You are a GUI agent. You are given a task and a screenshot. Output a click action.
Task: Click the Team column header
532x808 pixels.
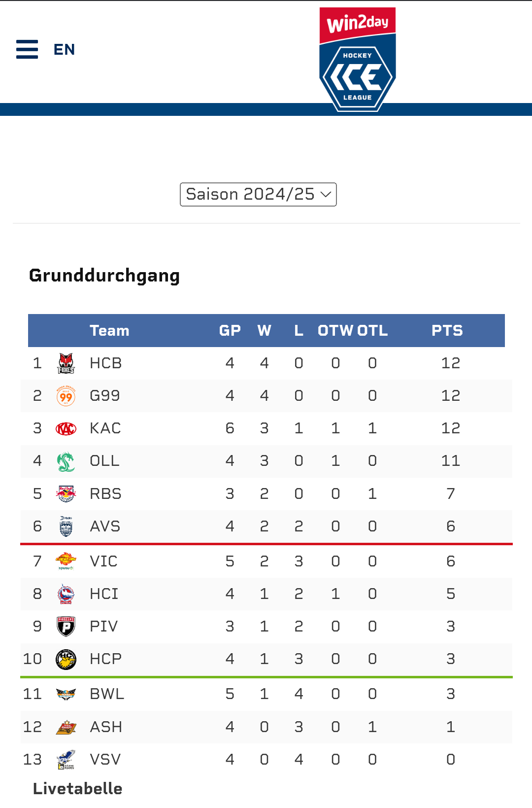pyautogui.click(x=109, y=330)
